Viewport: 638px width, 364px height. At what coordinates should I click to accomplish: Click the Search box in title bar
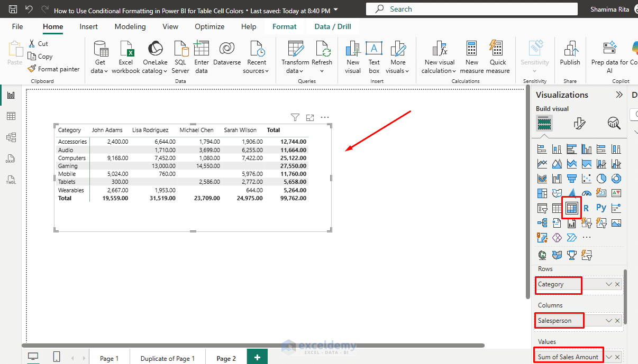[472, 9]
